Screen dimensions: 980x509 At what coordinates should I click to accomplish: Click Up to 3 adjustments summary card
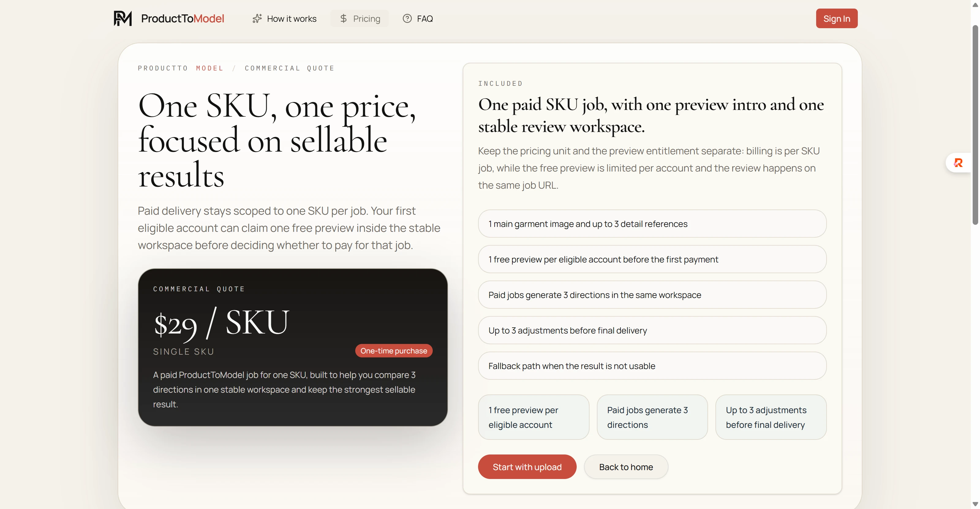(771, 417)
